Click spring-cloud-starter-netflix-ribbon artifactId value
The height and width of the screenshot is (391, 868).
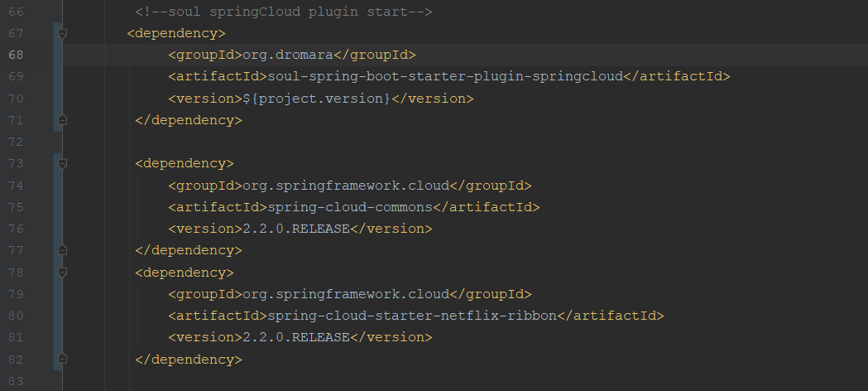412,316
